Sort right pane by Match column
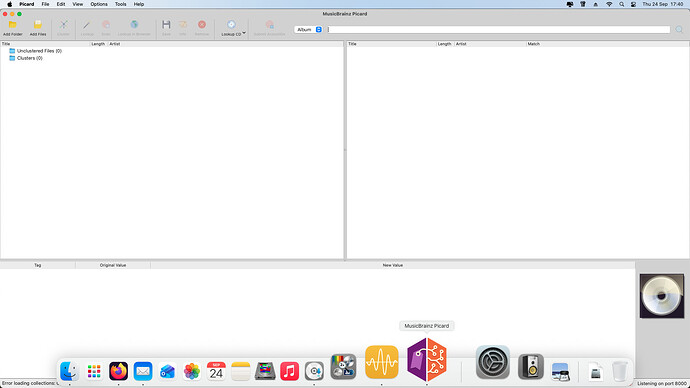This screenshot has width=690, height=388. (607, 44)
